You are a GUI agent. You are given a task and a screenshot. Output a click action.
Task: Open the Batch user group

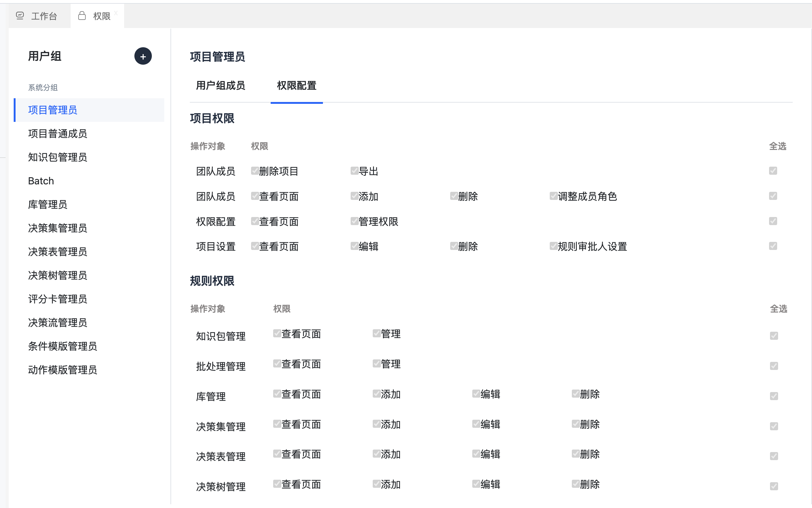tap(41, 181)
